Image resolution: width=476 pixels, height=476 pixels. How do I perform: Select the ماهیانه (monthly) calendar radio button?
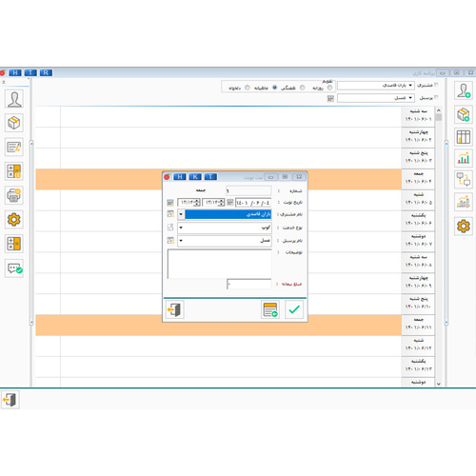pyautogui.click(x=275, y=88)
